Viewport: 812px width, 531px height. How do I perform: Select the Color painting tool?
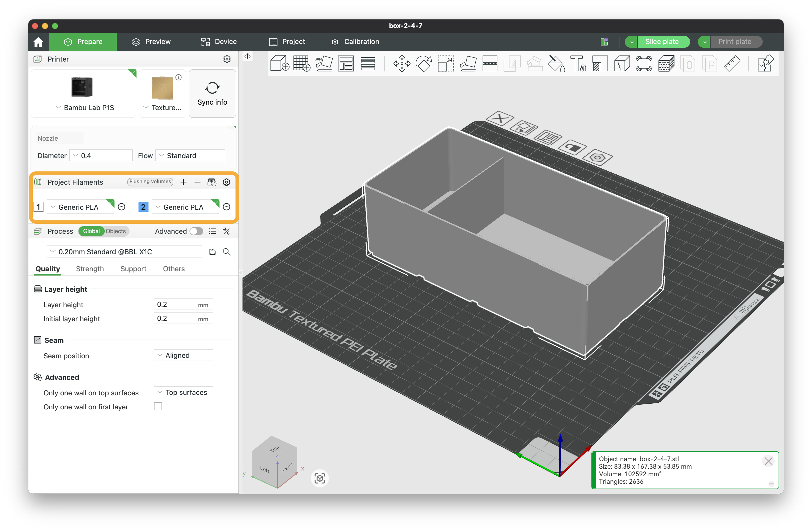coord(556,64)
